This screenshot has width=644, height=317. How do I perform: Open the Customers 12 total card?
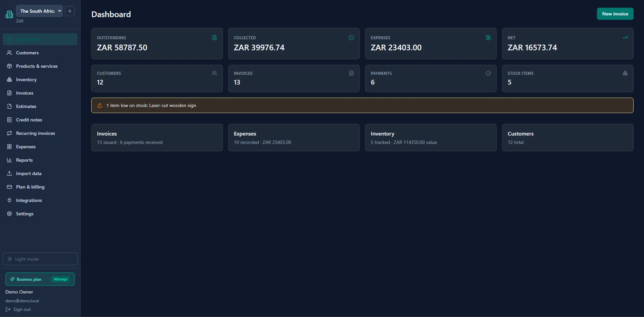[x=568, y=138]
